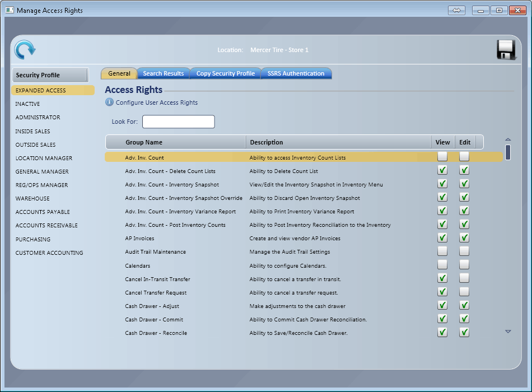Uncheck View for AP Invoices
532x392 pixels.
click(x=442, y=237)
